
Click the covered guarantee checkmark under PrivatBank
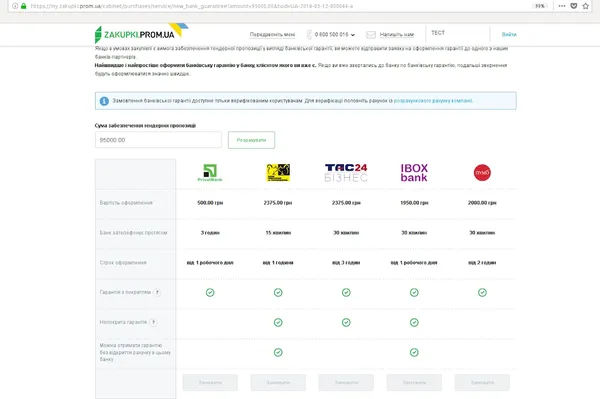point(210,292)
